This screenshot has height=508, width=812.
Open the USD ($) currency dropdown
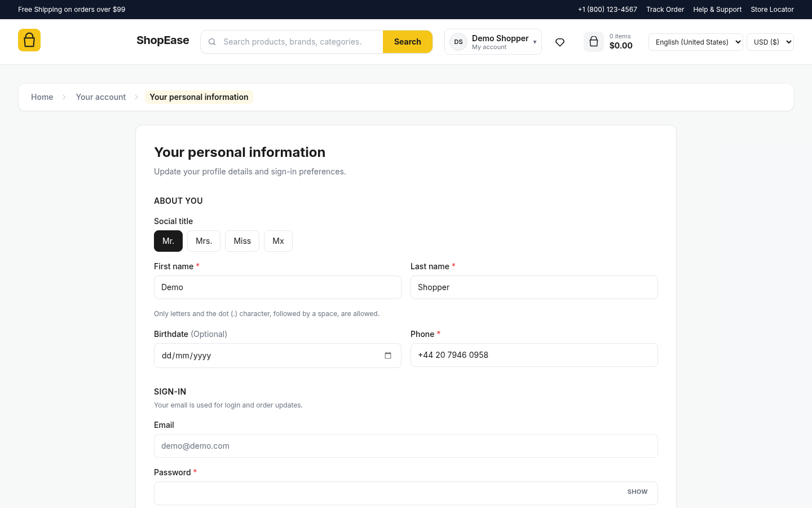point(770,42)
